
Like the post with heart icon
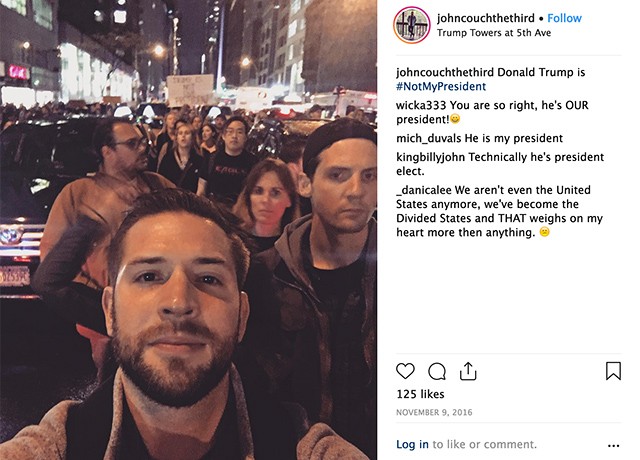pyautogui.click(x=405, y=371)
